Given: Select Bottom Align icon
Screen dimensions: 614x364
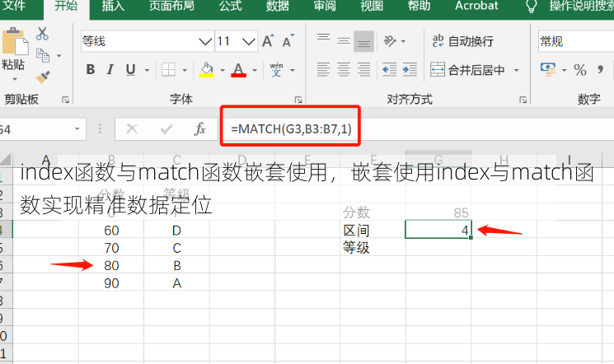Looking at the screenshot, I should click(363, 41).
